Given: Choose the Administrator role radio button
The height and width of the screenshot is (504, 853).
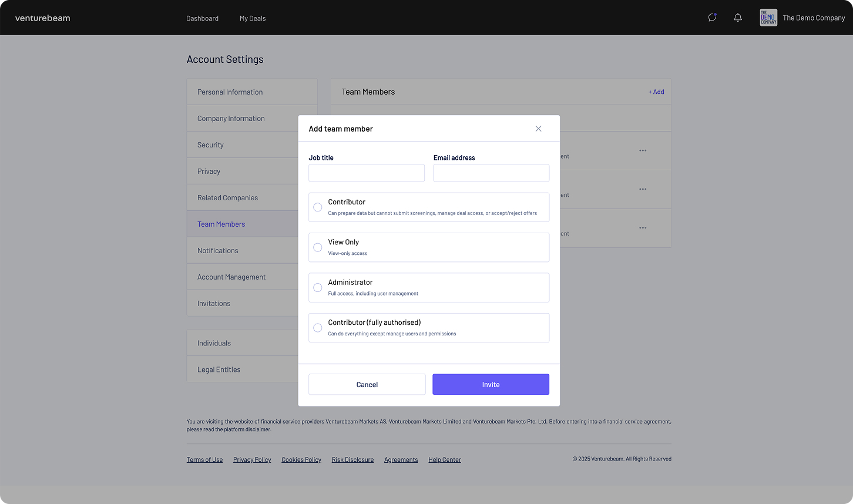Looking at the screenshot, I should point(318,288).
